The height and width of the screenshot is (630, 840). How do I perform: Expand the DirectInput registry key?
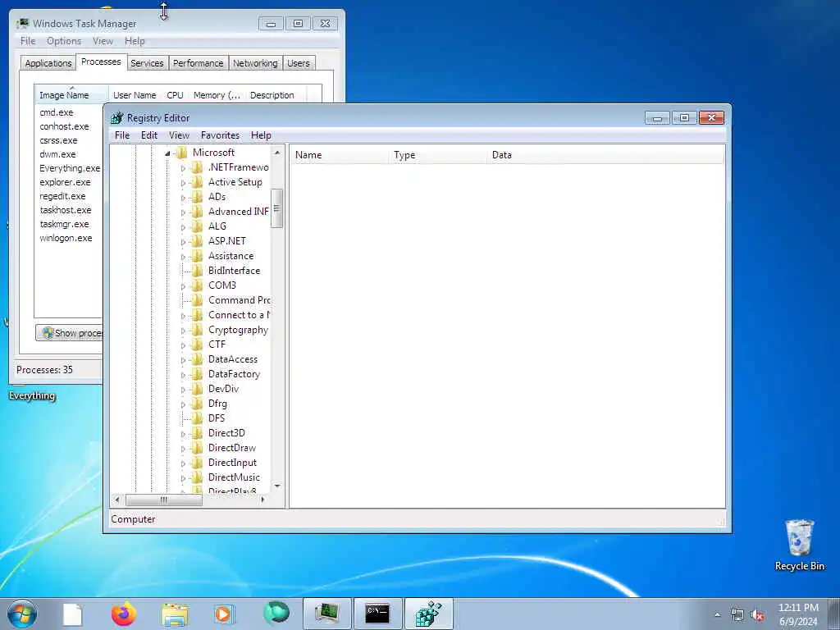click(183, 463)
